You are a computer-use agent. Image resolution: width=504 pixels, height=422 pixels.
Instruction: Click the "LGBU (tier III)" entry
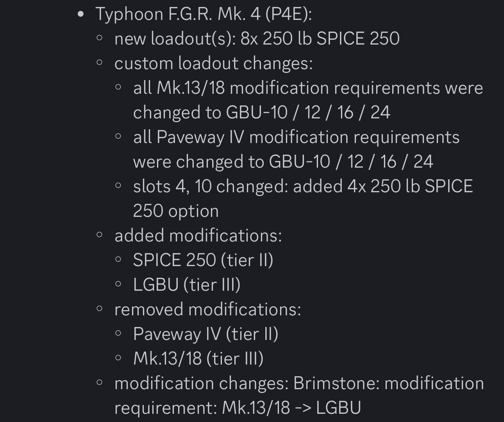click(186, 285)
